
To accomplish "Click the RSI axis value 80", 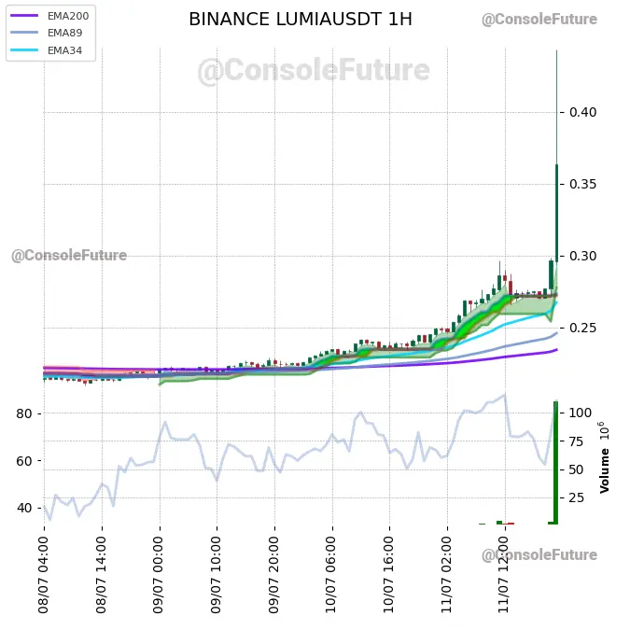I will click(x=24, y=413).
